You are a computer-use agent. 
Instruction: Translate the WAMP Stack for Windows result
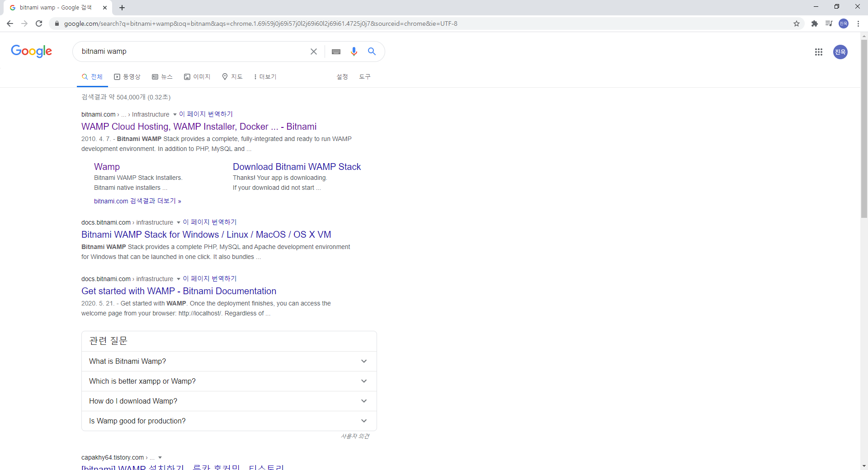point(210,222)
